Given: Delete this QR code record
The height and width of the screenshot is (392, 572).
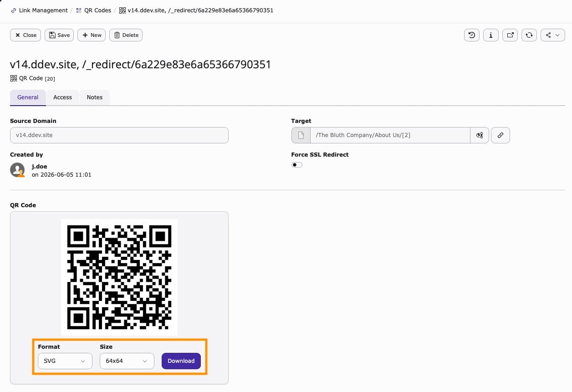Looking at the screenshot, I should coord(126,35).
